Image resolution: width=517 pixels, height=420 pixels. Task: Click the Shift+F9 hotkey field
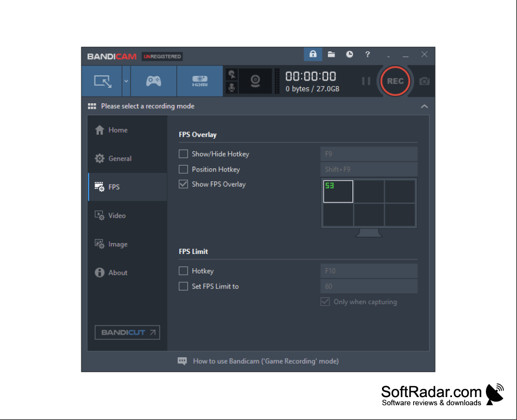click(369, 169)
